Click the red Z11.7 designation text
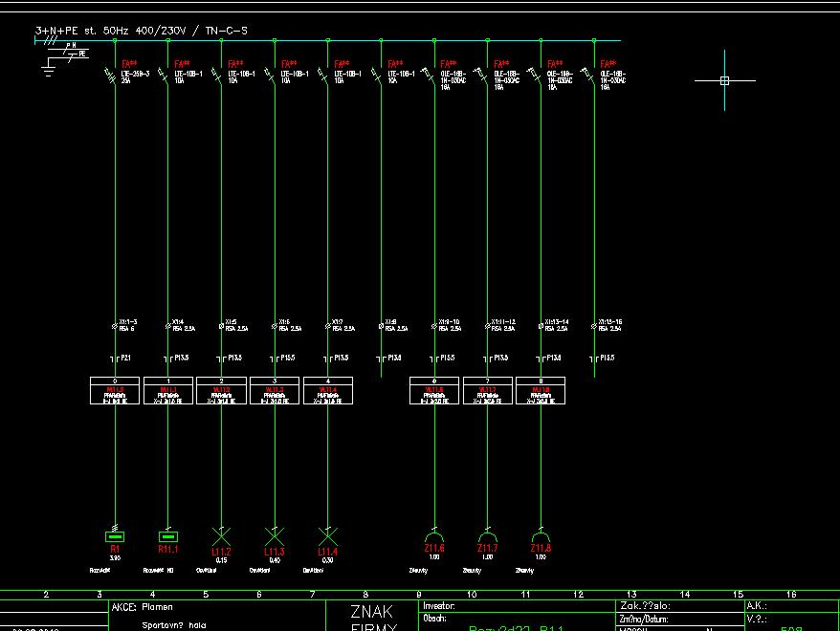 [x=488, y=548]
